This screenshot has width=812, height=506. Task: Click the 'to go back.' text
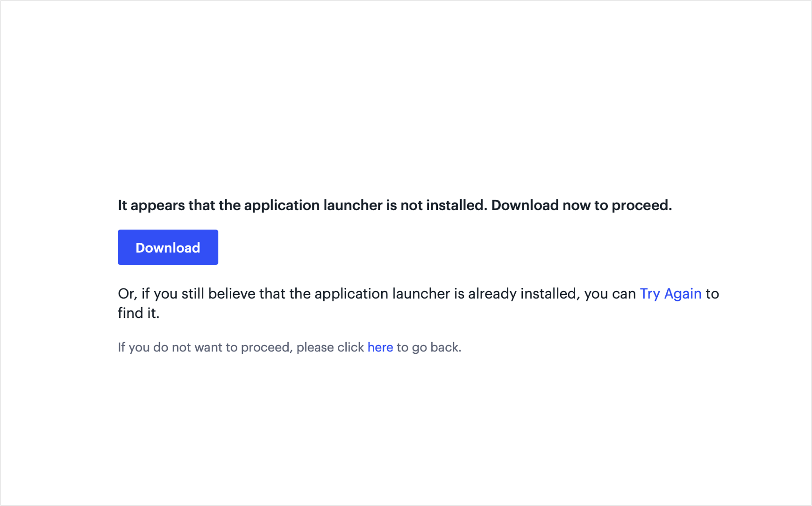(428, 347)
